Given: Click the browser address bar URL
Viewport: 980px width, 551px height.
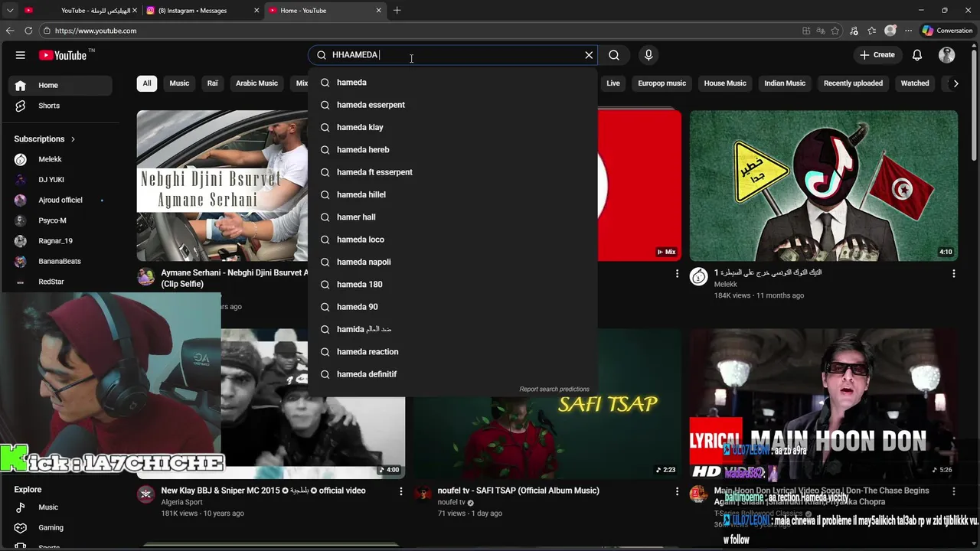Looking at the screenshot, I should pos(96,31).
